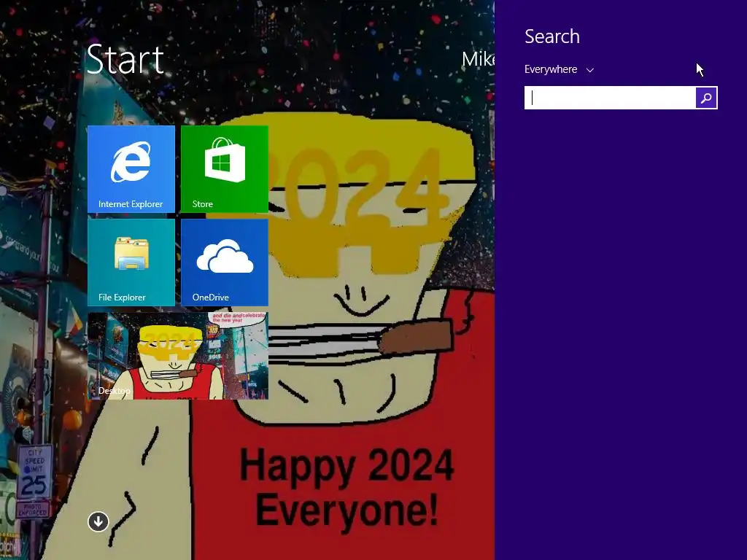Open the Internet Explorer tile
Screen dimensions: 747x560
(131, 169)
